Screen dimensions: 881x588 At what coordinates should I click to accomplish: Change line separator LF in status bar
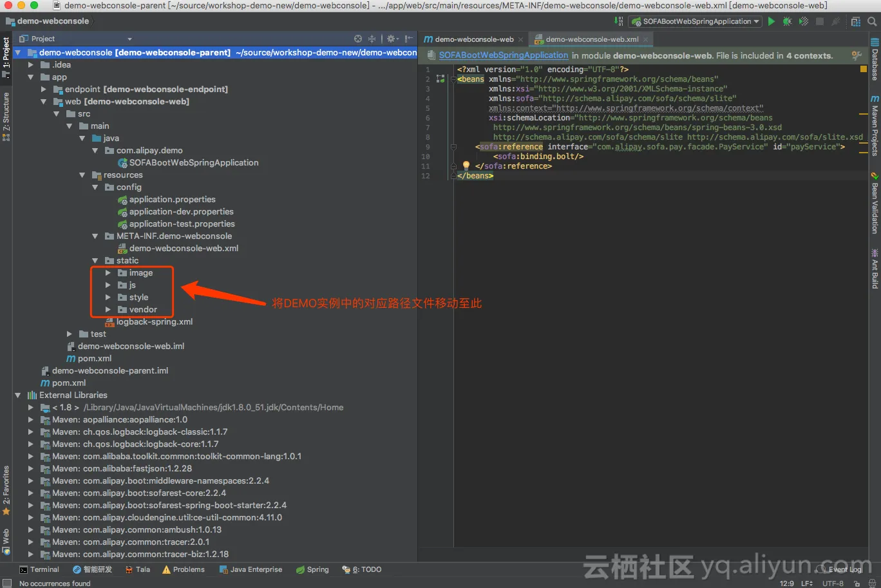click(806, 583)
